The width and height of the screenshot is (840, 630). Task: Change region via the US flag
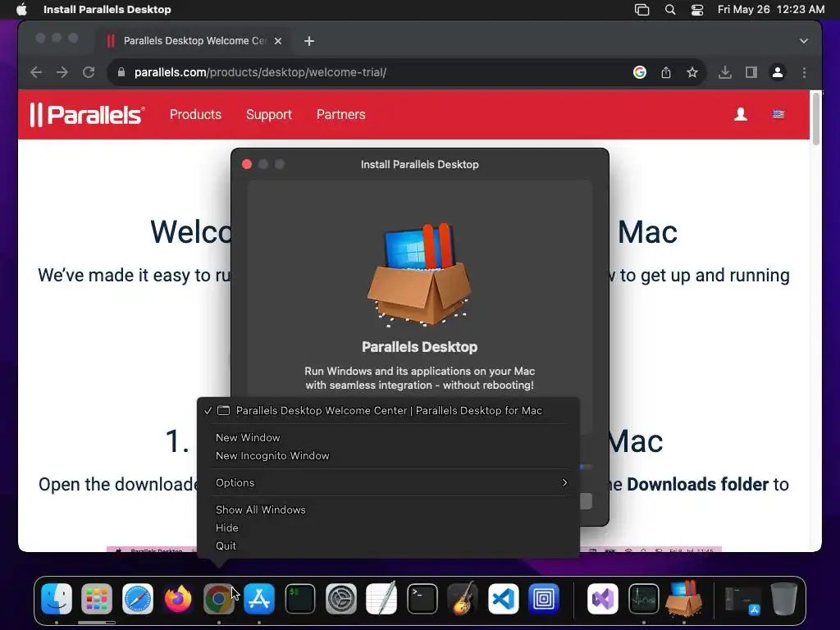[x=778, y=114]
